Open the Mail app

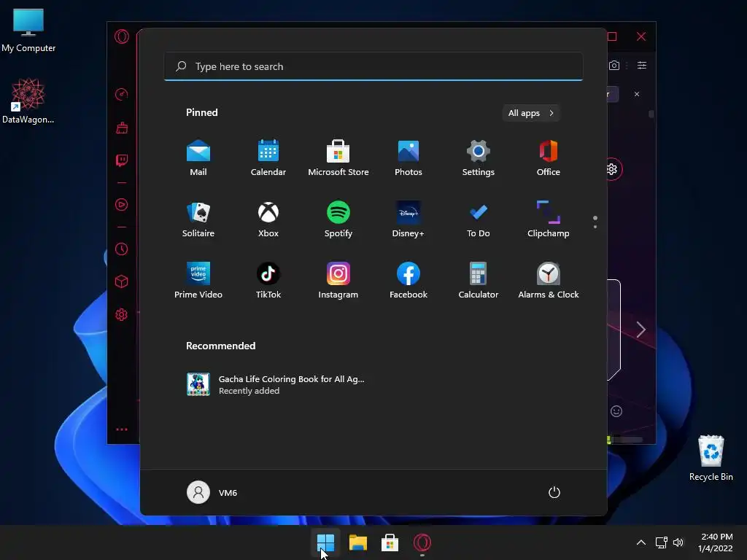pyautogui.click(x=198, y=158)
